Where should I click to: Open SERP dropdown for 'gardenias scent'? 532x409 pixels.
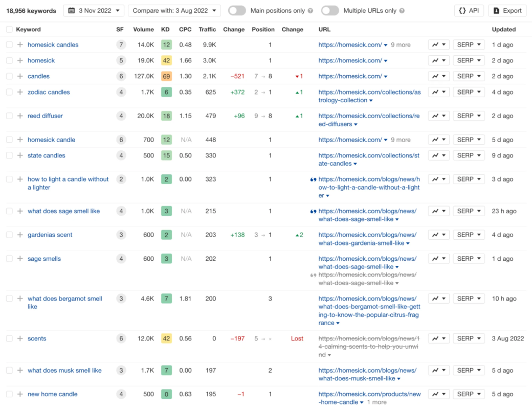(469, 235)
